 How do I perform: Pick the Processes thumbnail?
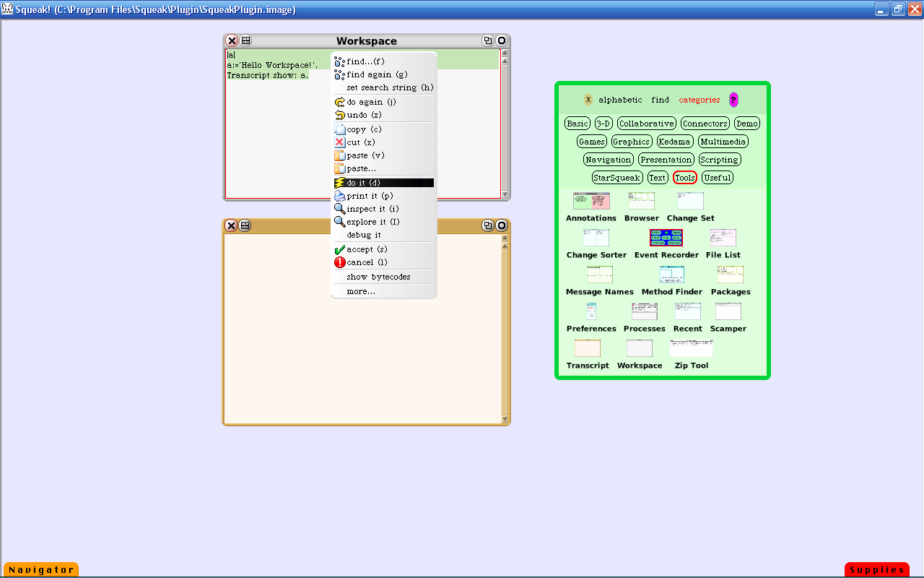645,311
